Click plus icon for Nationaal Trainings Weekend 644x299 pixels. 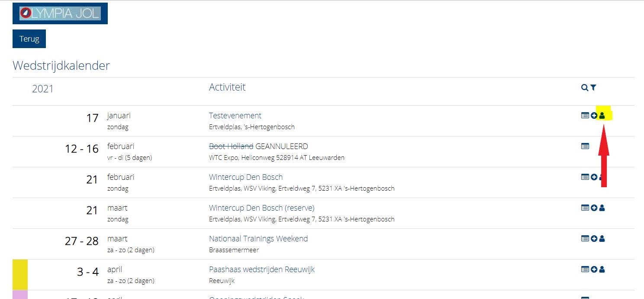[x=594, y=239]
